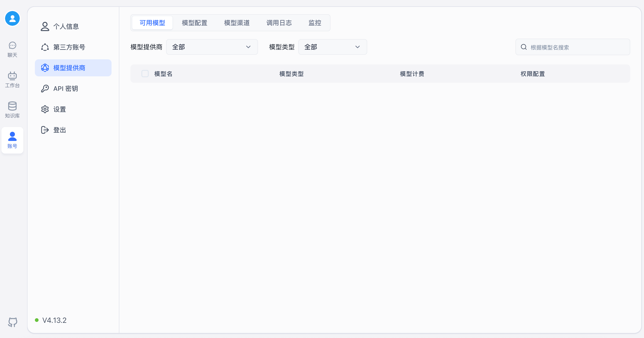Open the 监控 tab
Image resolution: width=644 pixels, height=338 pixels.
tap(315, 23)
